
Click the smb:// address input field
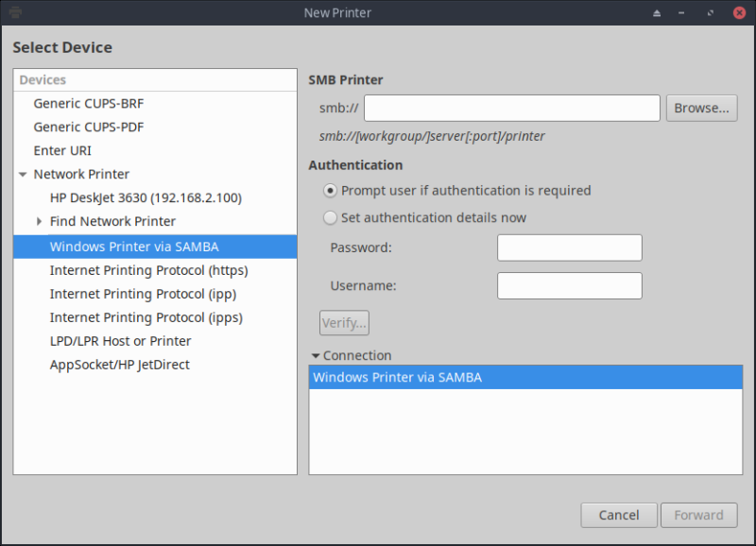coord(511,109)
